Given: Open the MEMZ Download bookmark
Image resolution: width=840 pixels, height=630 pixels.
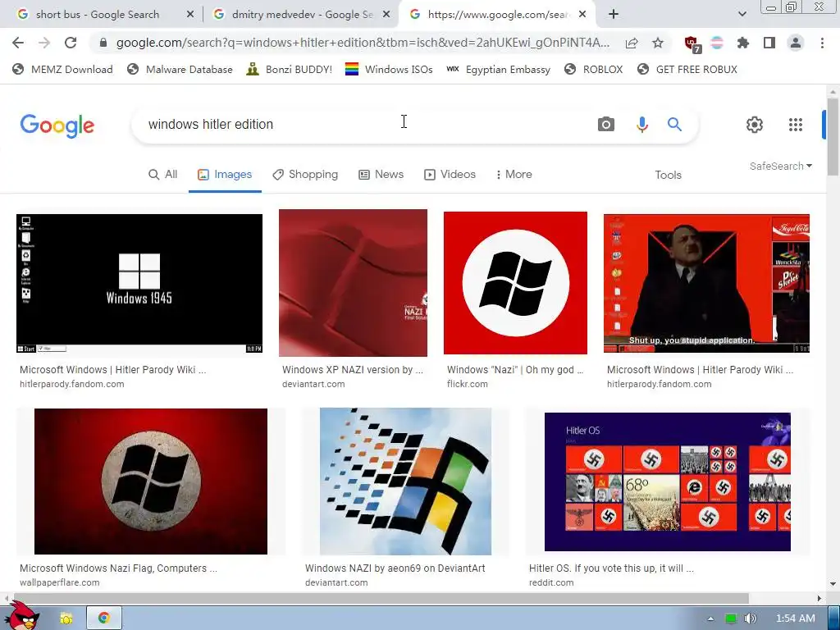Looking at the screenshot, I should [x=62, y=69].
